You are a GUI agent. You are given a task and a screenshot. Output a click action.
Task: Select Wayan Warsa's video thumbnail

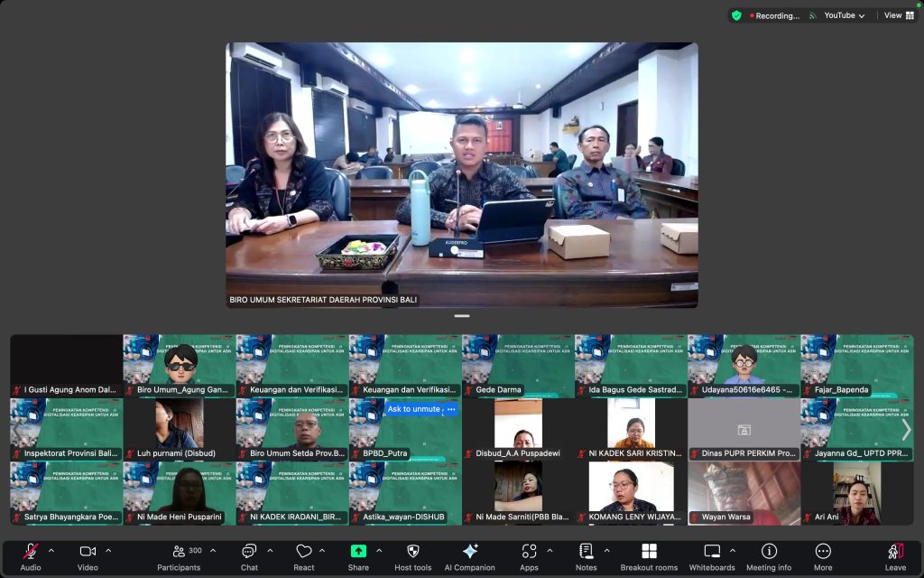(x=744, y=493)
